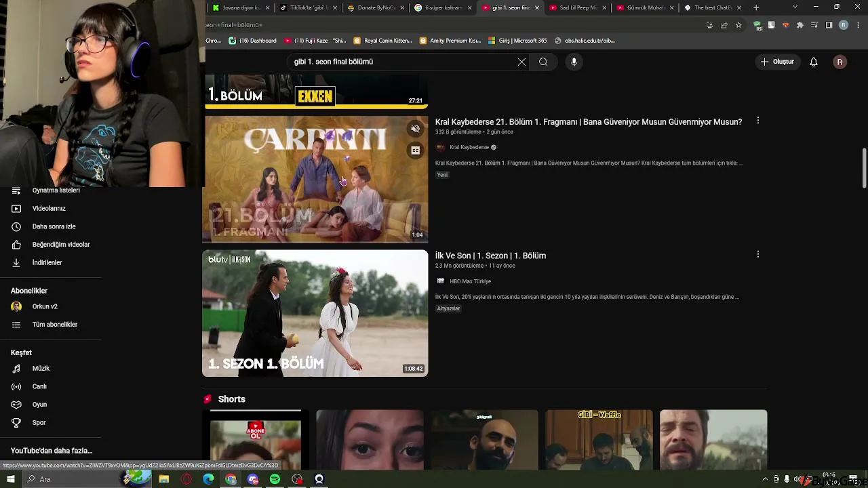Play the Çarpıntı 21. Bölüm thumbnail
The height and width of the screenshot is (488, 868).
point(315,179)
